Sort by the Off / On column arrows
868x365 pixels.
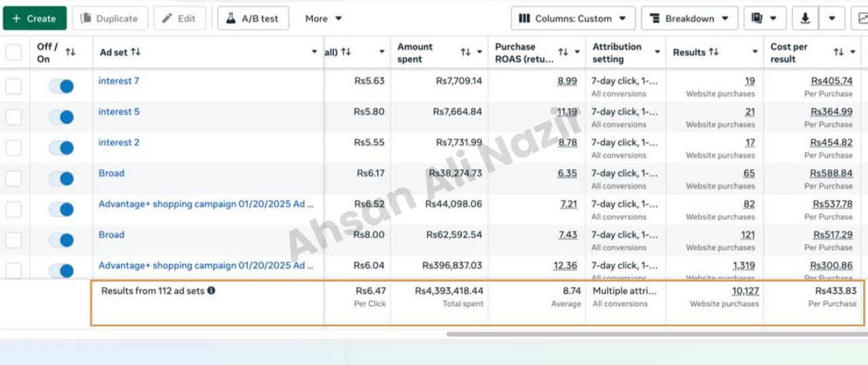[x=71, y=52]
